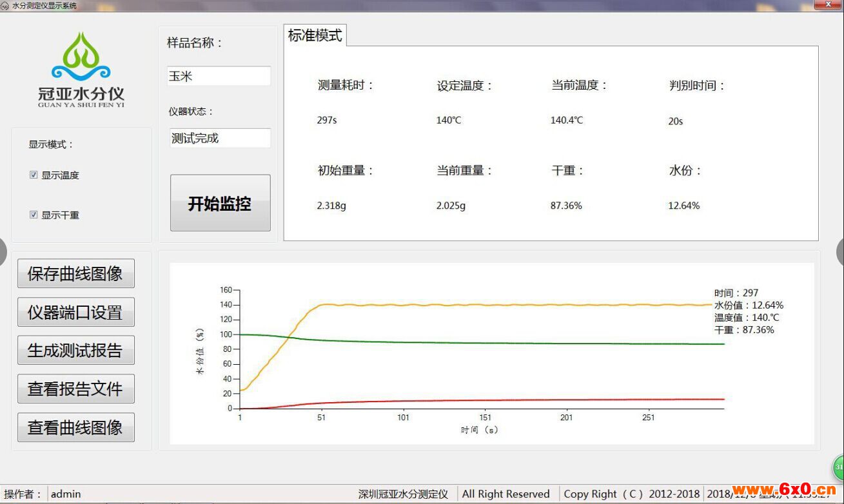The width and height of the screenshot is (844, 504).
Task: Click the green dry weight curve
Action: (x=484, y=343)
